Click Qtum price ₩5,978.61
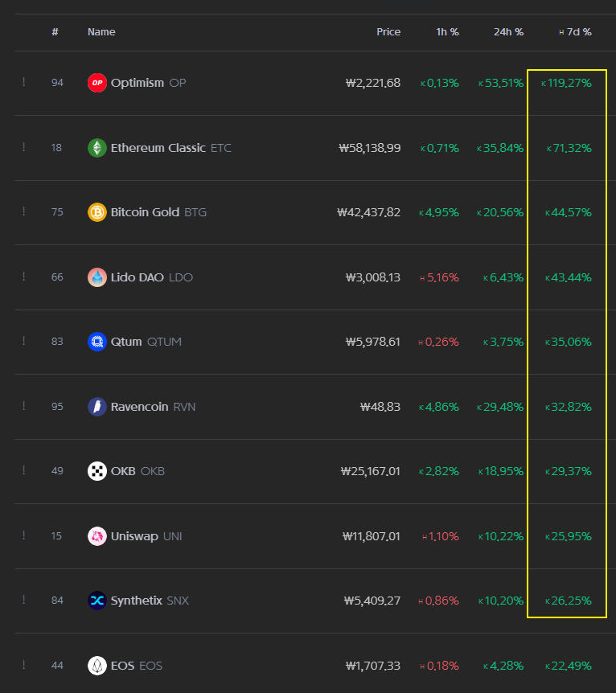This screenshot has height=693, width=616. tap(373, 342)
